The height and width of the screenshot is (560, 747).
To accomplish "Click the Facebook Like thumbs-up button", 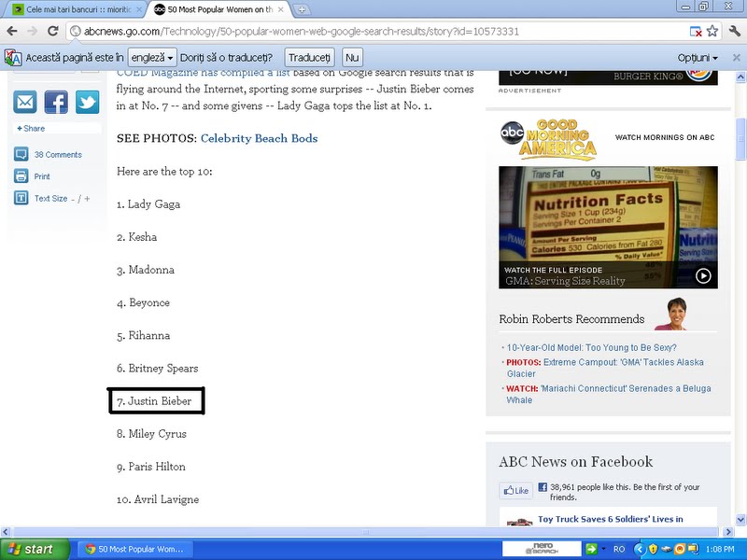I will 516,491.
